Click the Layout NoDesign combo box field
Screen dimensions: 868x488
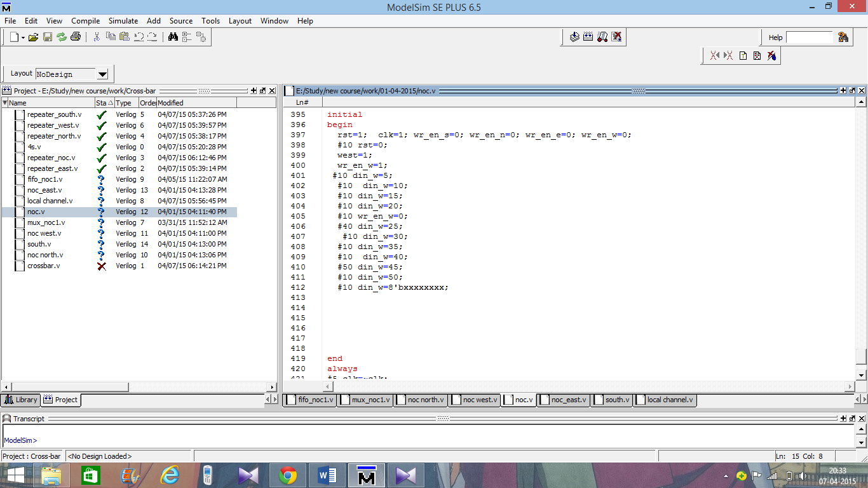coord(66,74)
